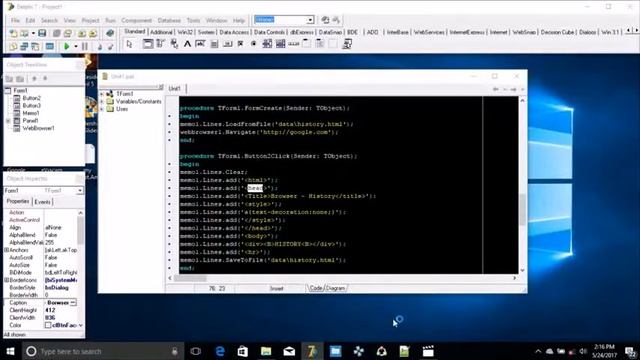Select the Label (A) palette component
Screen dimensions: 640x360
187,44
